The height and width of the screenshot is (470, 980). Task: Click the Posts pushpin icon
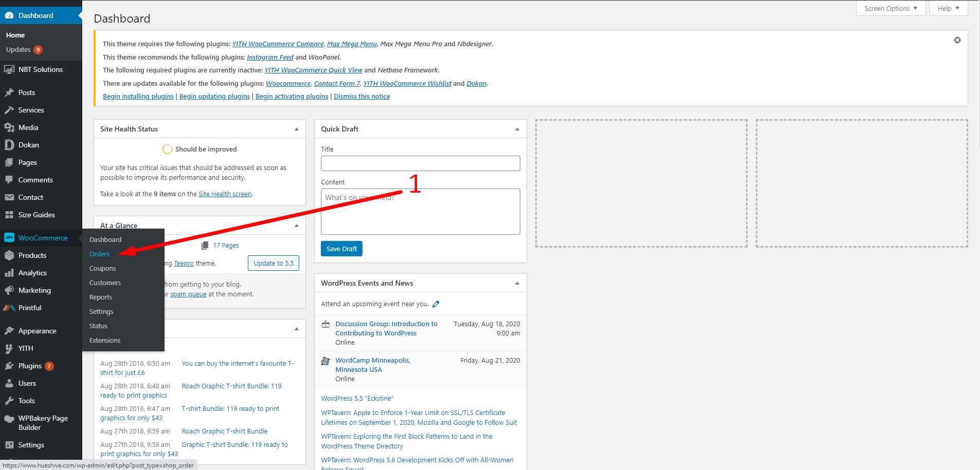click(9, 92)
